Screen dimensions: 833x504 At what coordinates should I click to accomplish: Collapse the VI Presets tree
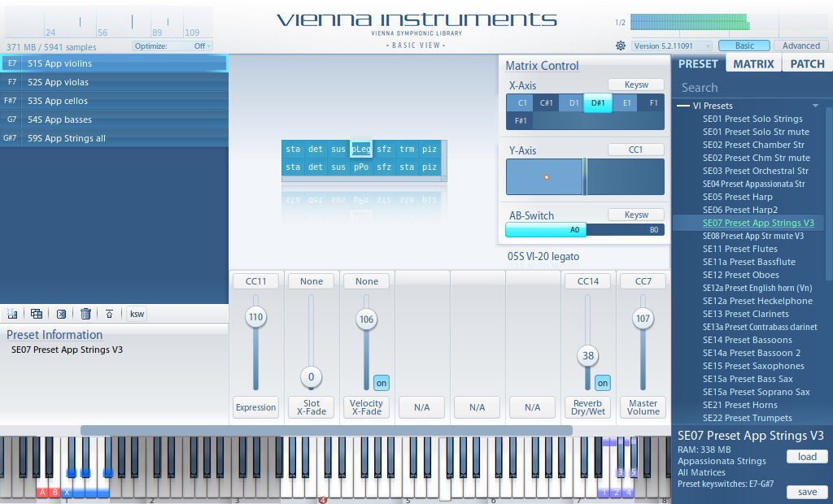684,105
